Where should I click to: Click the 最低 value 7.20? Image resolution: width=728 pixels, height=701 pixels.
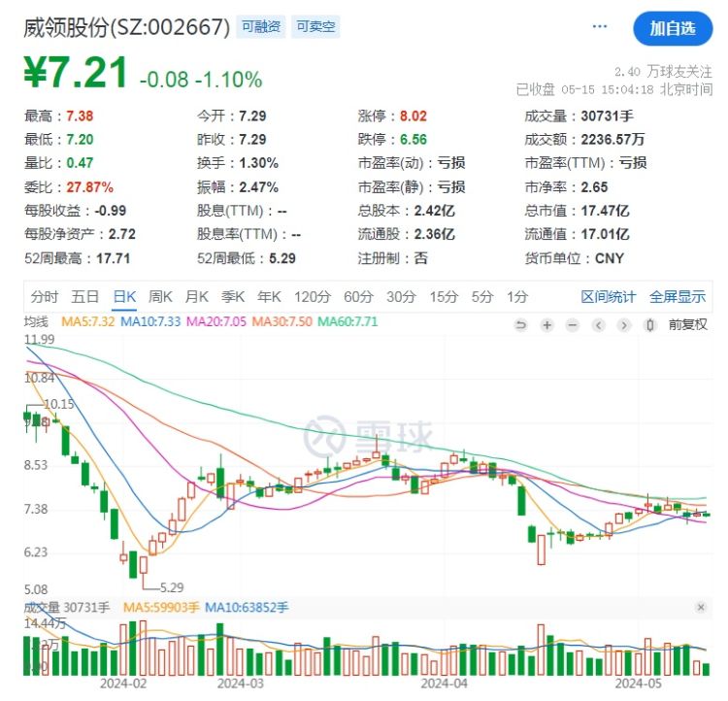(80, 140)
